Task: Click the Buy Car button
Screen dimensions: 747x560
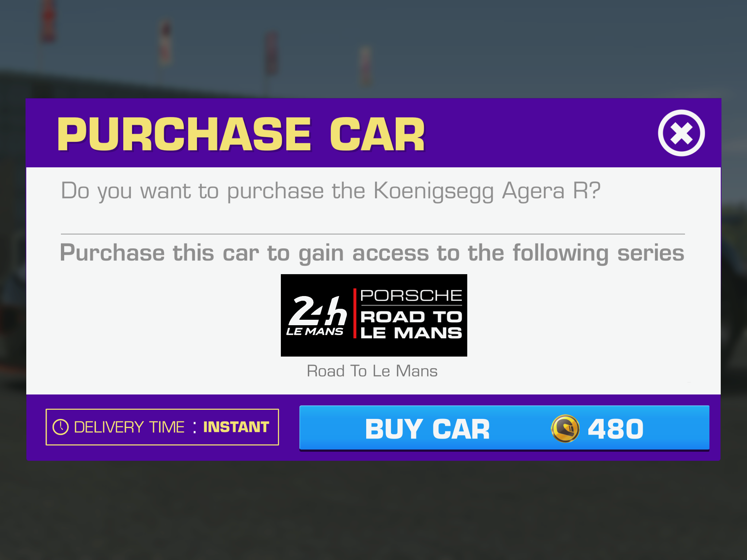Action: pos(504,428)
